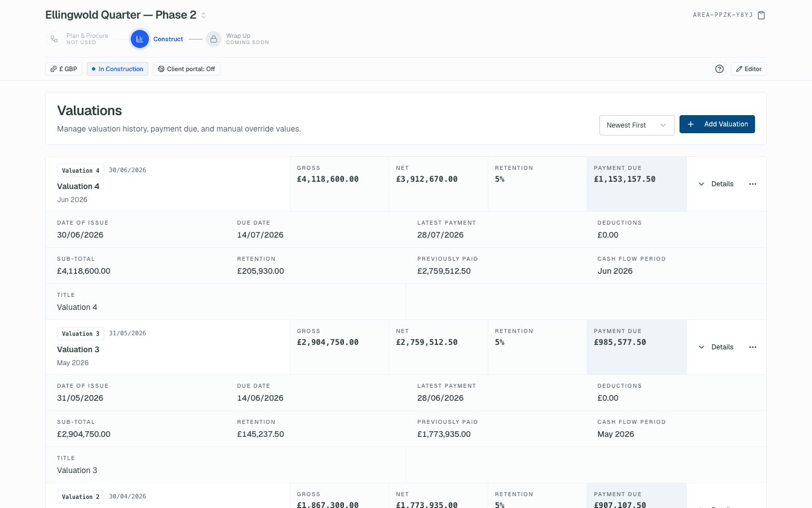The image size is (812, 508).
Task: Toggle the In Construction status badge
Action: [117, 69]
